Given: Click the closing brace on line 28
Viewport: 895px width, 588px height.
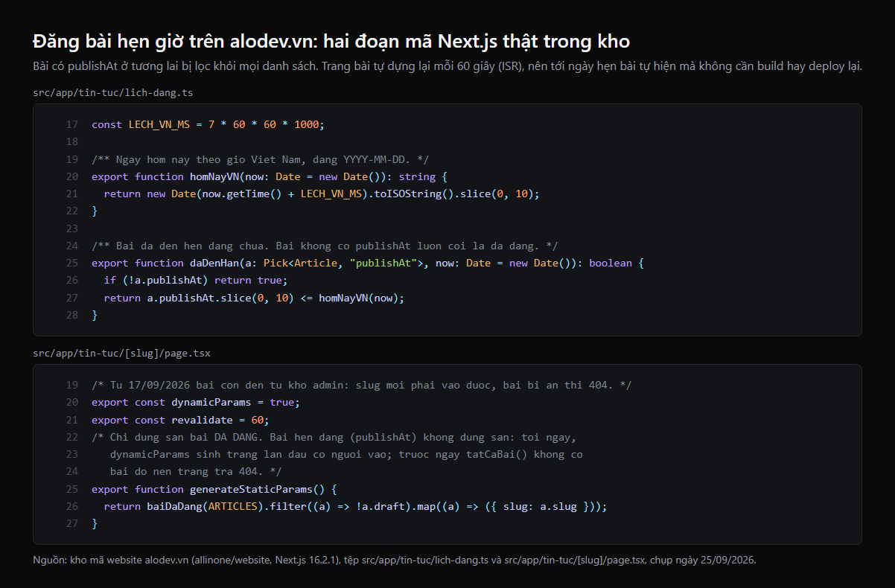Looking at the screenshot, I should pos(95,315).
